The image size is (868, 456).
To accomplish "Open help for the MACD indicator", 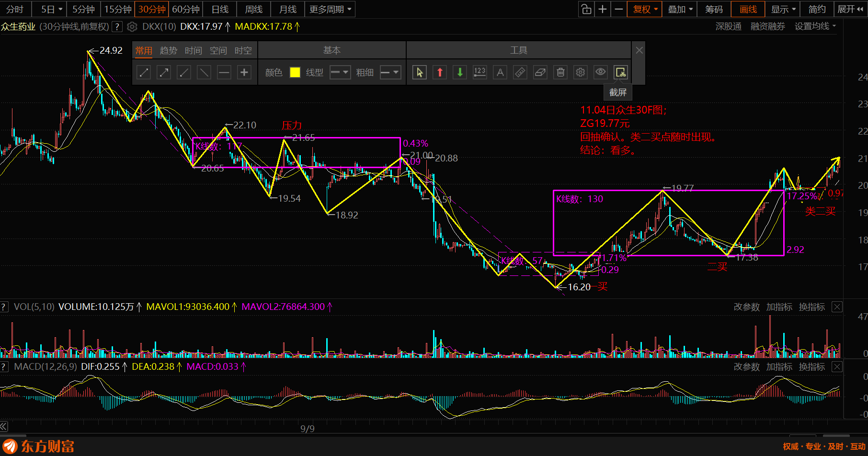I will [x=4, y=367].
